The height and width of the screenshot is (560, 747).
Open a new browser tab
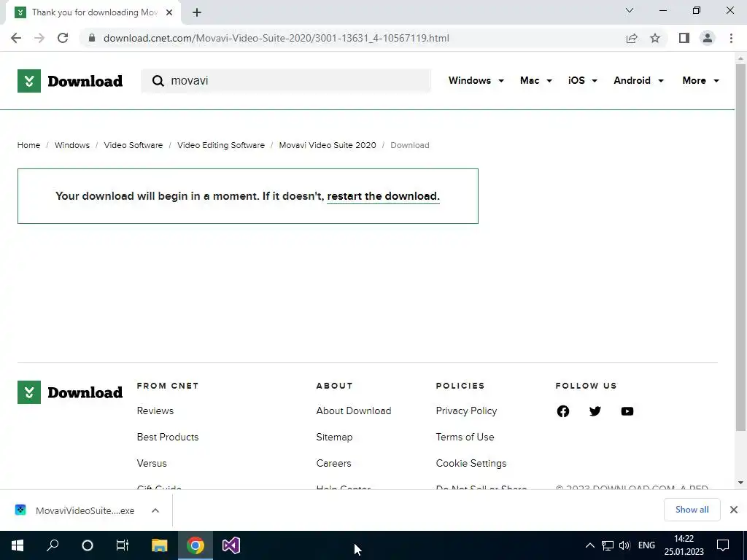(x=197, y=12)
